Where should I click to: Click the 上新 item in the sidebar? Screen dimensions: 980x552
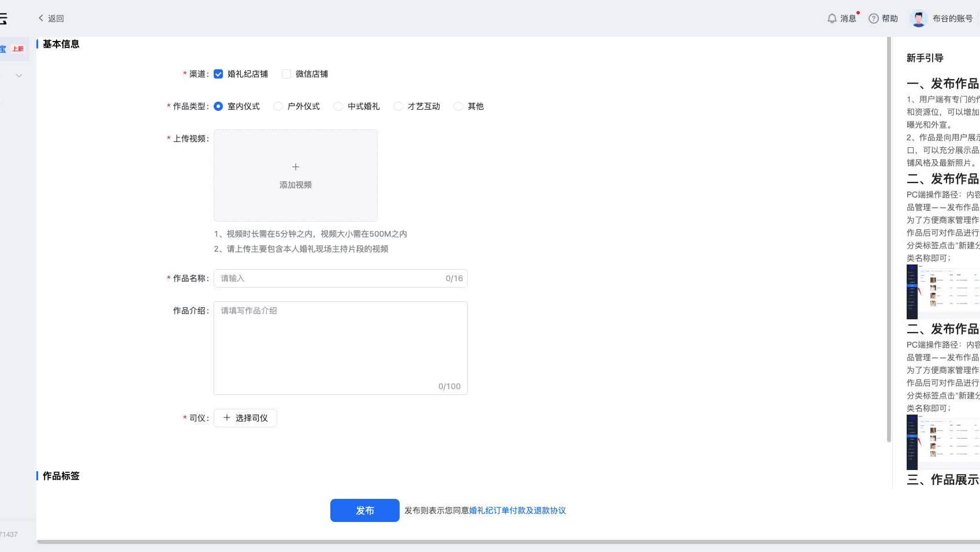coord(17,49)
